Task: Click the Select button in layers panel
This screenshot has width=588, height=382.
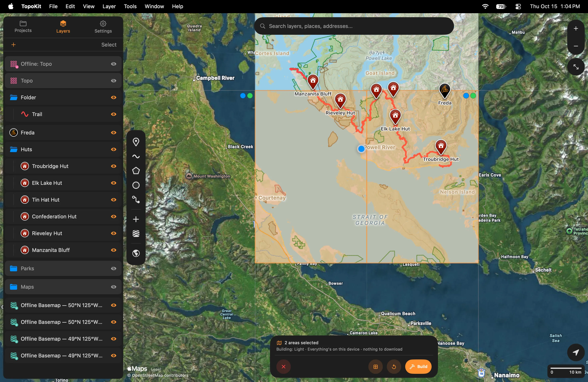Action: coord(109,45)
